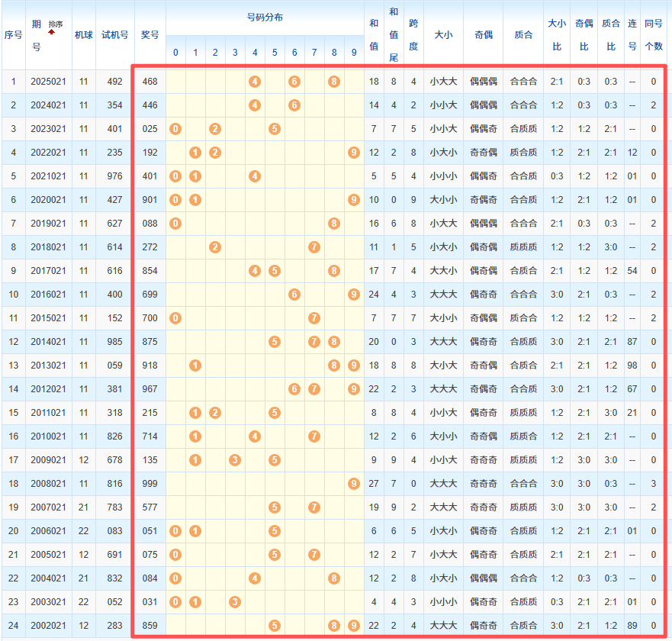672x641 pixels.
Task: Click orange ball 9 in period 2008021 row
Action: 354,483
